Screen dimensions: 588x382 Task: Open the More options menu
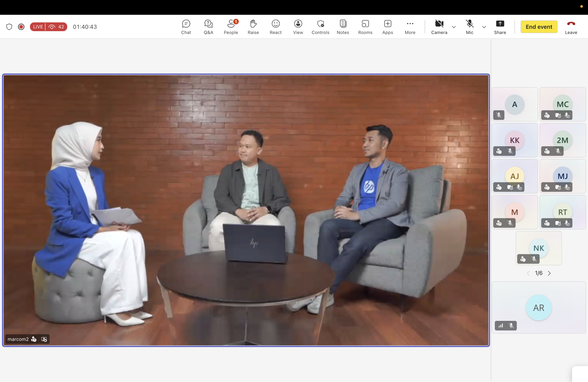tap(410, 27)
